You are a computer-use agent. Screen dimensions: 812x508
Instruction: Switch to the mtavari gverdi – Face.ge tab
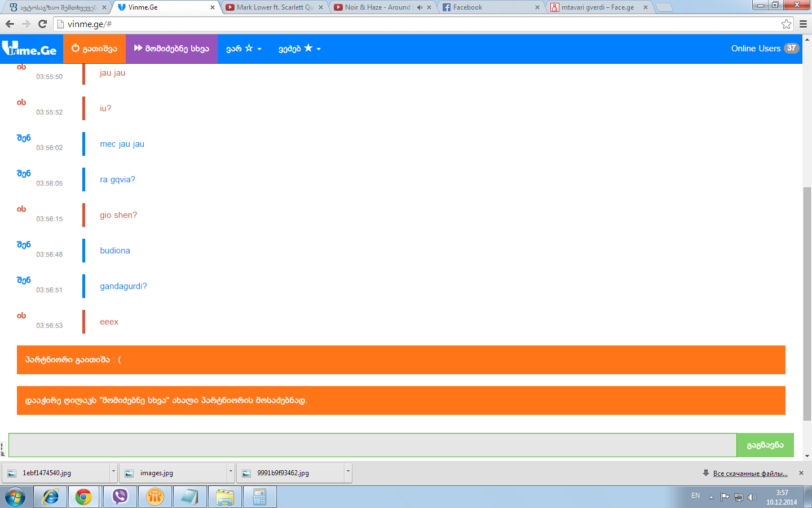pyautogui.click(x=599, y=7)
